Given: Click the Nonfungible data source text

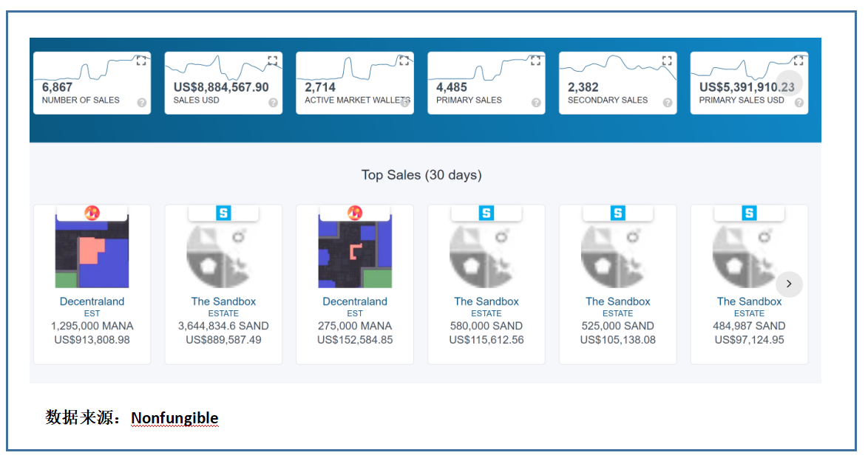Looking at the screenshot, I should tap(174, 418).
